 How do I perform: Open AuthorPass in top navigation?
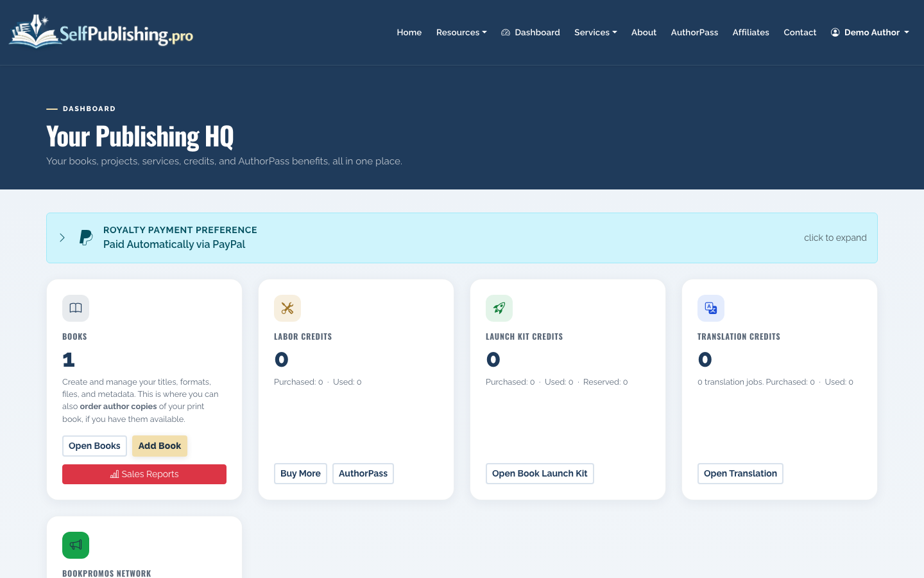694,32
